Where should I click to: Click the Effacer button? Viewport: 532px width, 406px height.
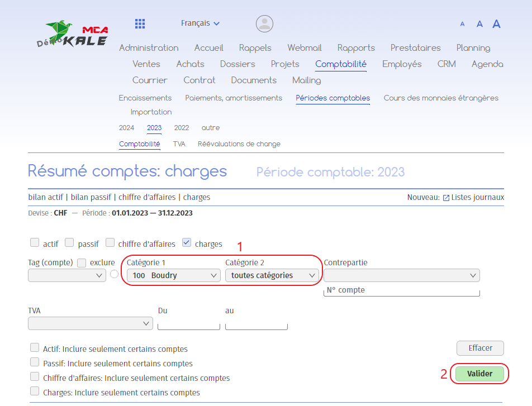pyautogui.click(x=480, y=348)
